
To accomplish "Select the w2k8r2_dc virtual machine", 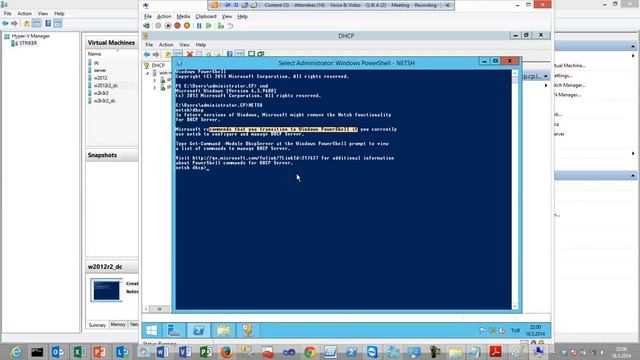I will (104, 101).
